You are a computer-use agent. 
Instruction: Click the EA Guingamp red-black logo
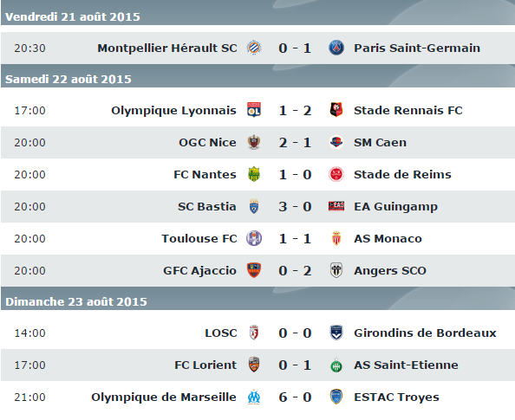coord(336,206)
